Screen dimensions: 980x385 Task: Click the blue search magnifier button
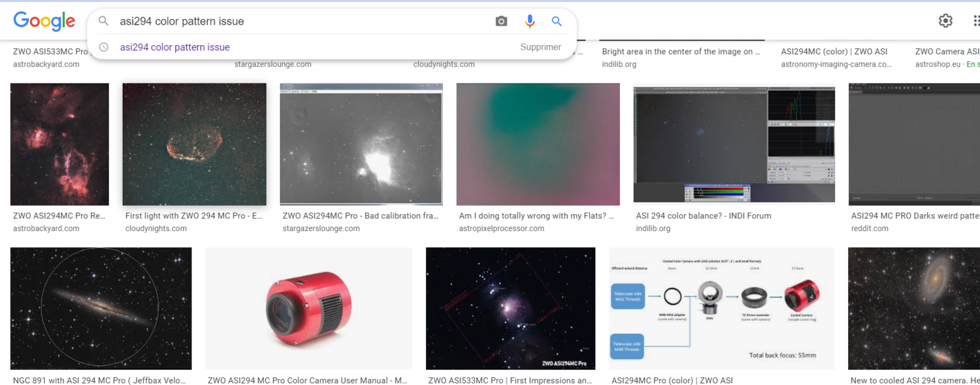coord(557,22)
